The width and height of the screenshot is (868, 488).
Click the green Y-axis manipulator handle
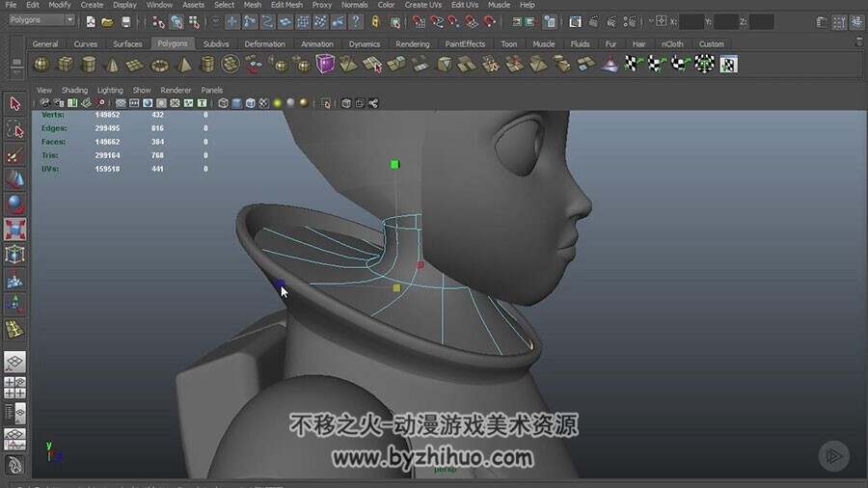coord(394,164)
